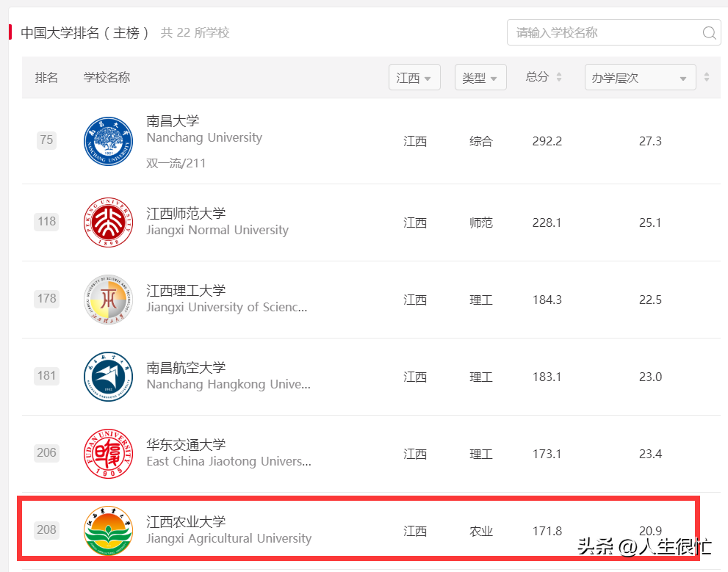
Task: Open 南昌大学 school link
Action: [x=173, y=121]
